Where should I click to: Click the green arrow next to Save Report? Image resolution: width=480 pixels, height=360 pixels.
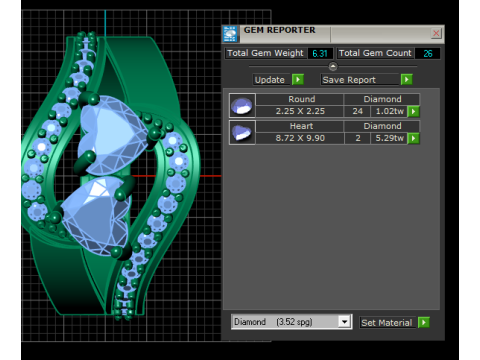point(407,80)
